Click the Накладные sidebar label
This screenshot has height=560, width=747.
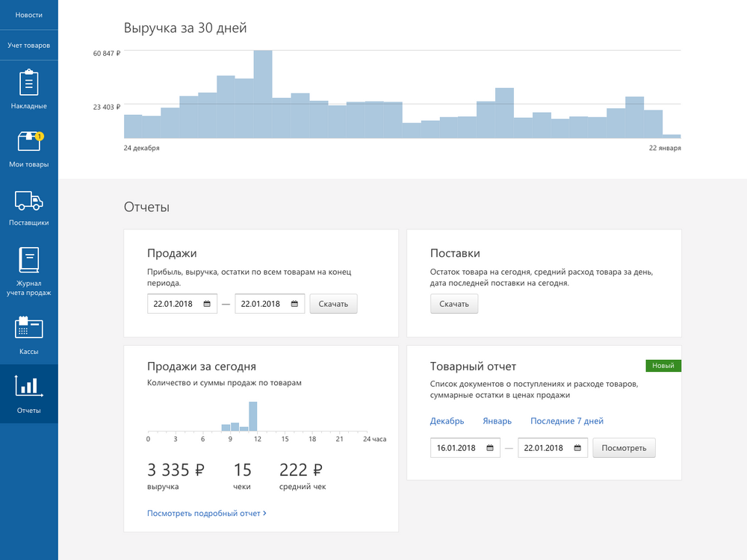28,106
